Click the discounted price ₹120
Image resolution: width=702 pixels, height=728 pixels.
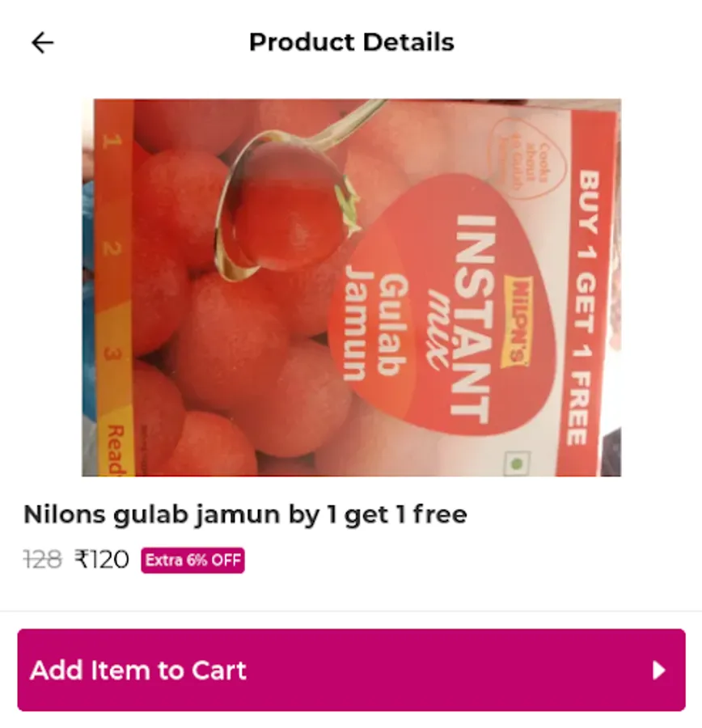tap(102, 559)
